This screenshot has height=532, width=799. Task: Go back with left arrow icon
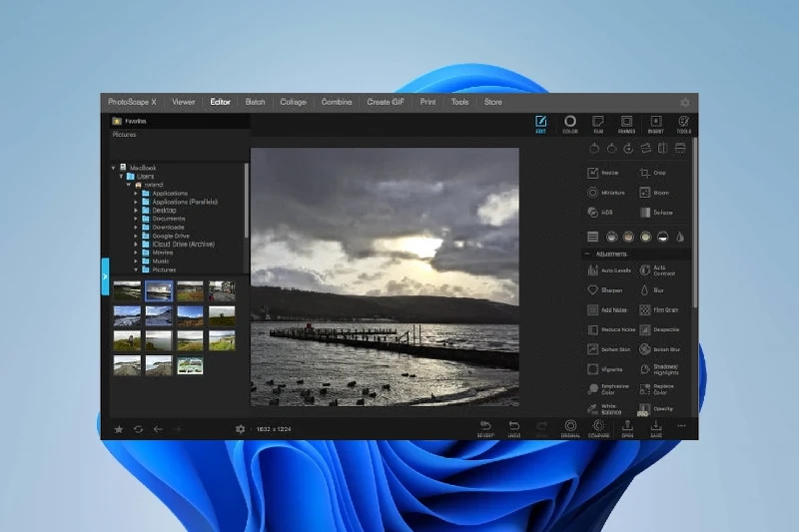158,429
